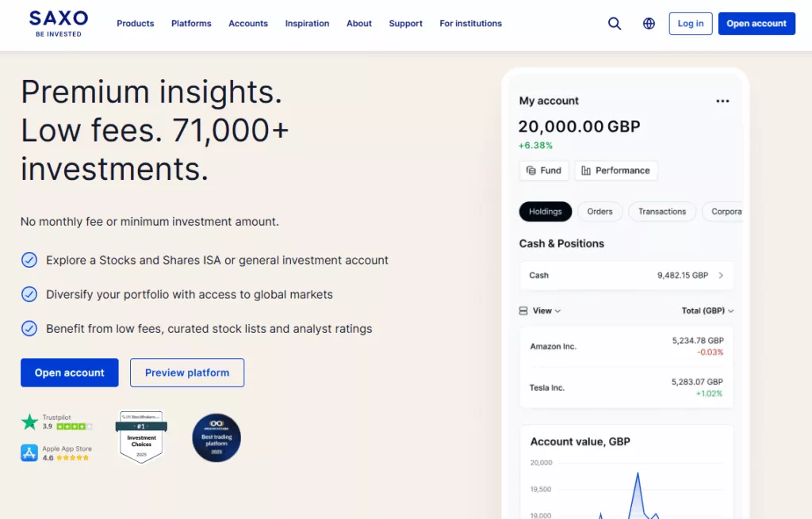Expand the Total (GBP) dropdown
The height and width of the screenshot is (519, 812).
707,311
